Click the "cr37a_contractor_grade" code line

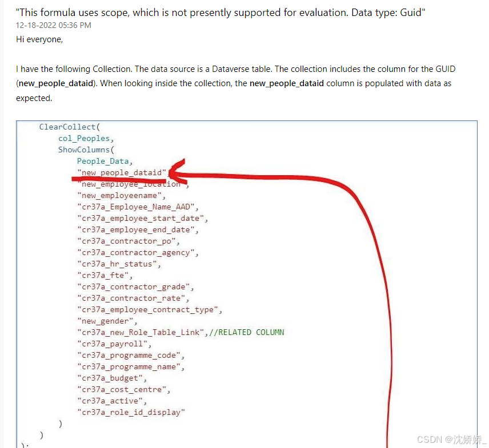point(135,287)
